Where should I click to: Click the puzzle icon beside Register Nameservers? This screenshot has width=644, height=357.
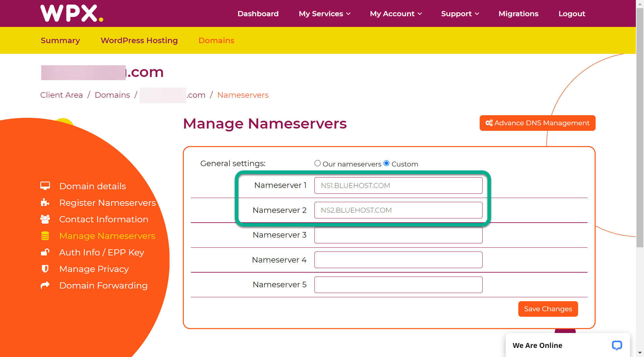pyautogui.click(x=45, y=203)
